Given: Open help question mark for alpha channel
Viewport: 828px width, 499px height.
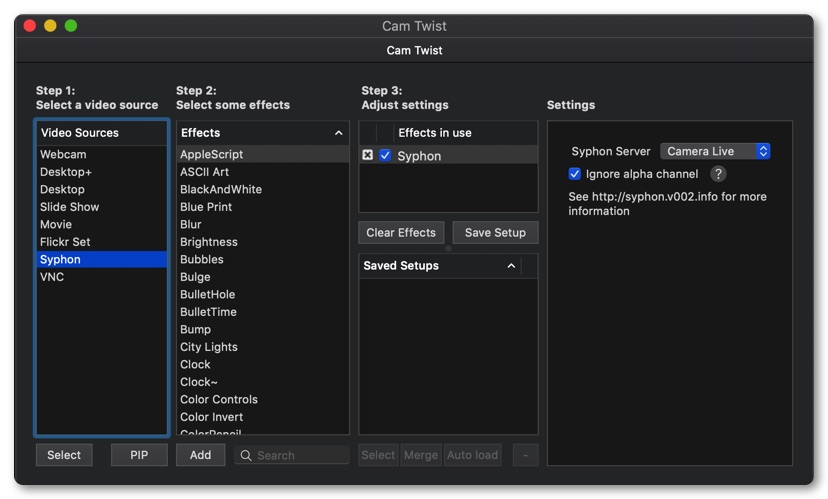Looking at the screenshot, I should pos(718,174).
